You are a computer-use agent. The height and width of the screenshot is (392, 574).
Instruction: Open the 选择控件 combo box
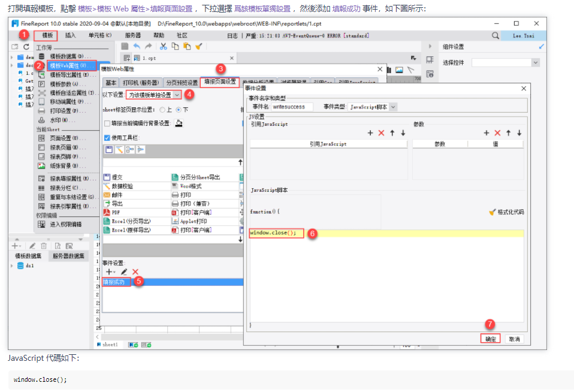pos(506,63)
